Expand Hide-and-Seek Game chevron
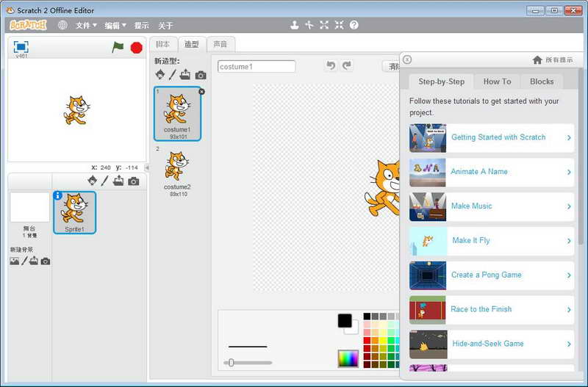Screen dimensions: 588x387 (x=569, y=344)
